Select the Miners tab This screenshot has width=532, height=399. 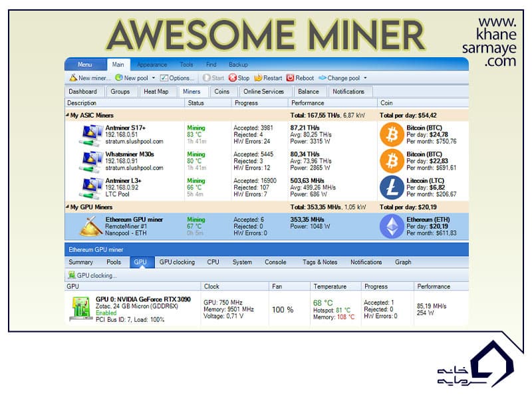pos(192,92)
